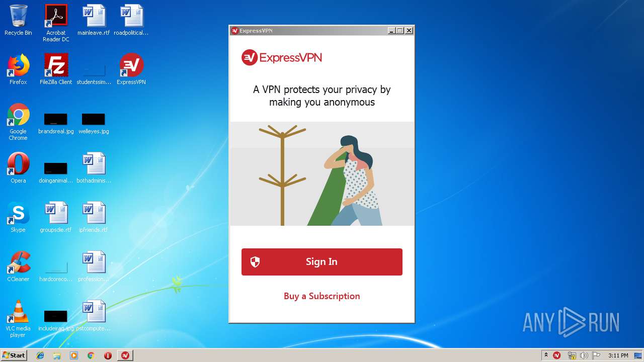Show hidden system tray icons
Screen dimensions: 644x362
pos(546,355)
